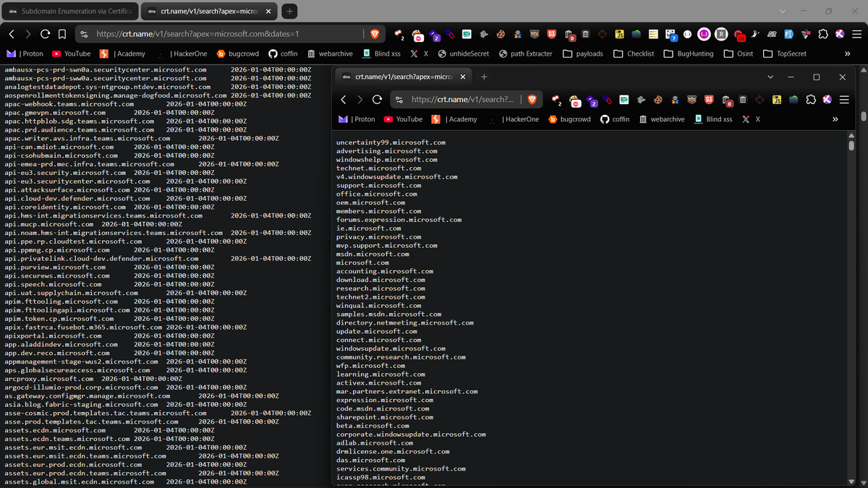Open the Proton bookmark in the back window
Viewport: 868px width, 488px height.
click(25, 53)
